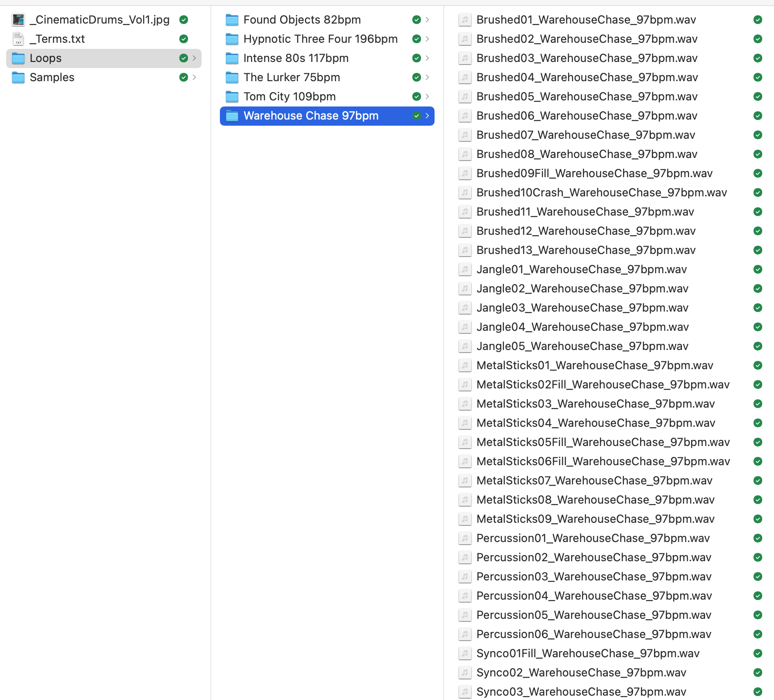
Task: Click the audio file icon for Brushed01_WarehouseChase_97bpm.wav
Action: click(x=465, y=20)
